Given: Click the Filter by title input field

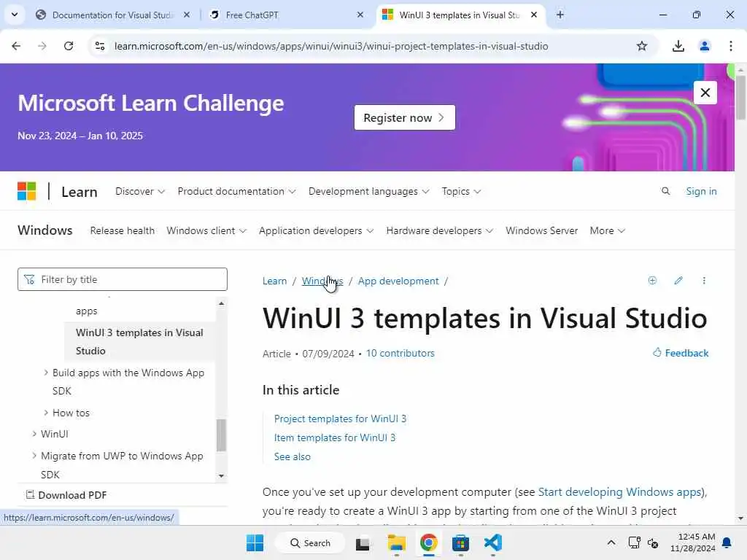Looking at the screenshot, I should [123, 279].
